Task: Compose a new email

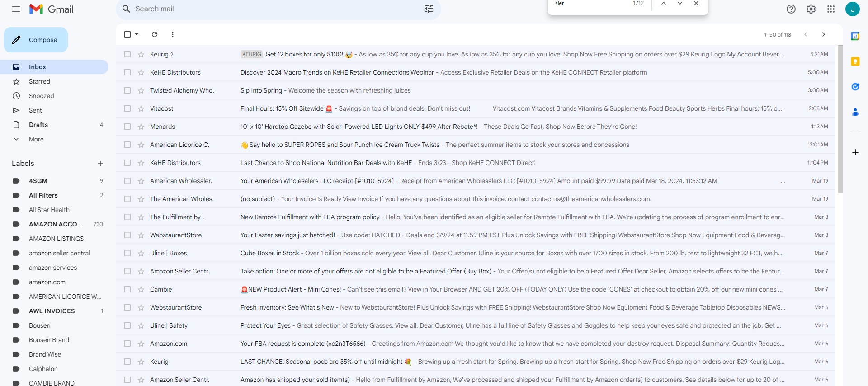Action: click(36, 40)
